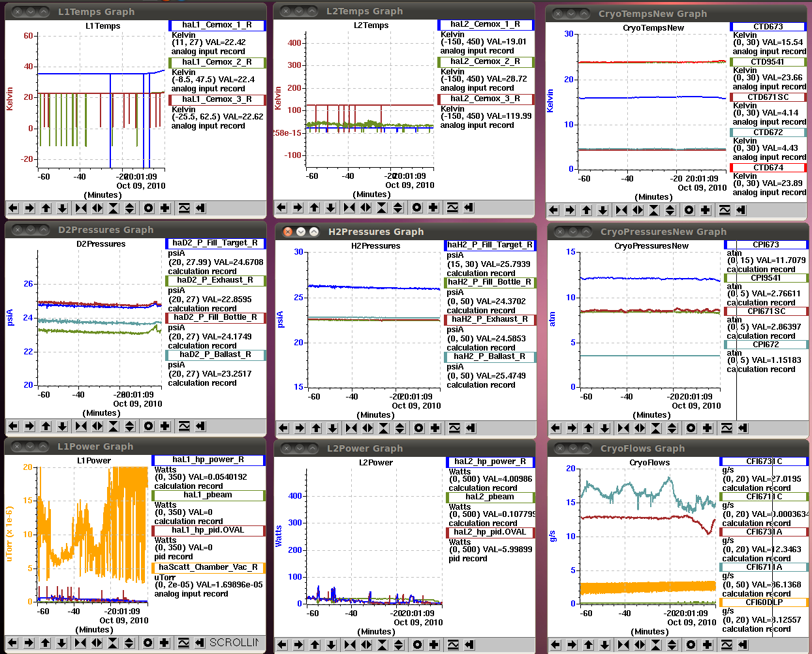This screenshot has height=654, width=812.
Task: Vertical up-down triangles icon in L2Temps toolbar
Action: point(398,208)
